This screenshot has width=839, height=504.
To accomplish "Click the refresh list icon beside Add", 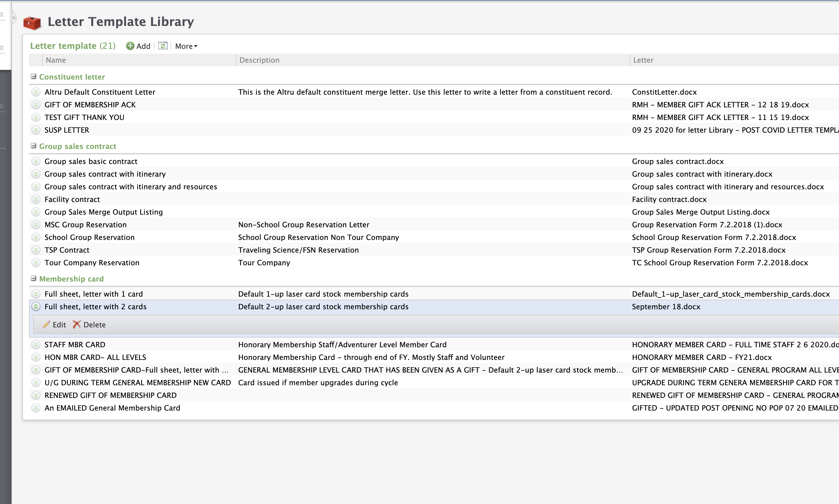I will pos(163,46).
